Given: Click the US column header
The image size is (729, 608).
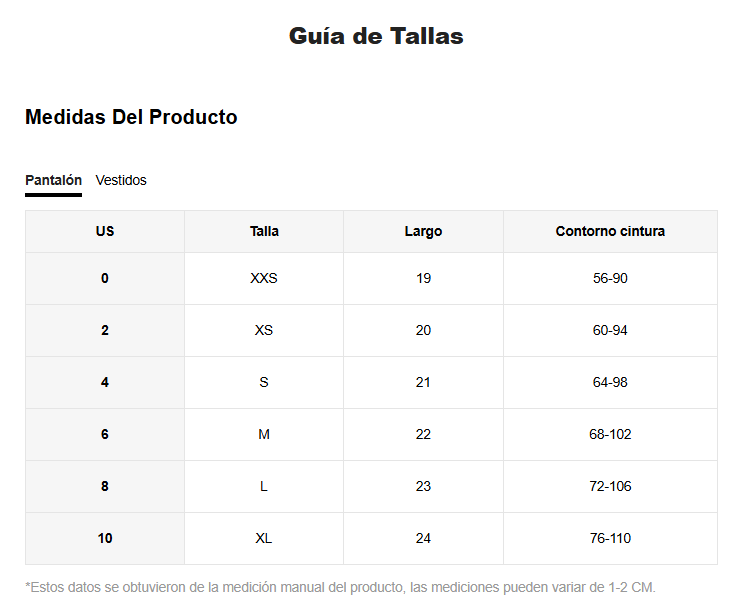Looking at the screenshot, I should [x=105, y=231].
